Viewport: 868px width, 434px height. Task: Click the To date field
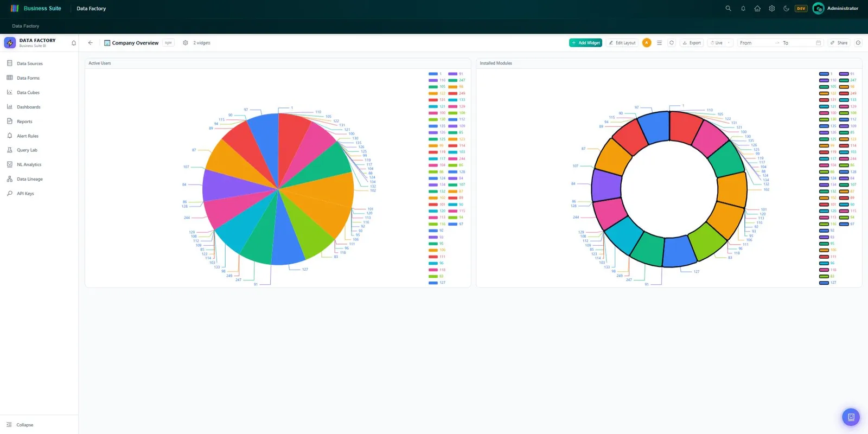tap(797, 43)
